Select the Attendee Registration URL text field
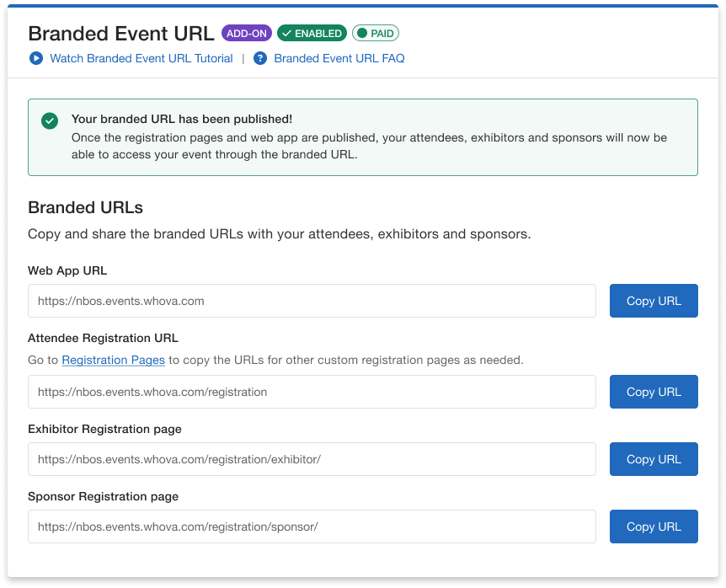This screenshot has width=726, height=588. pos(312,392)
